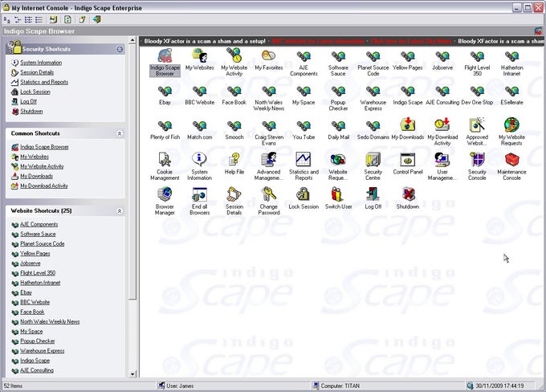Open the Sedo Domains shortcut icon
This screenshot has height=392, width=546.
[x=373, y=126]
